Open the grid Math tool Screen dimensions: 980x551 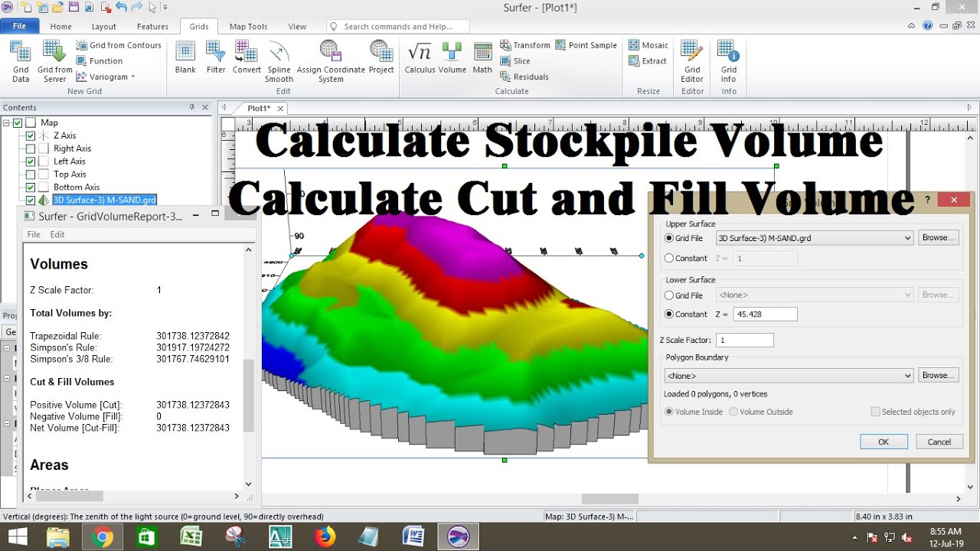click(x=482, y=58)
